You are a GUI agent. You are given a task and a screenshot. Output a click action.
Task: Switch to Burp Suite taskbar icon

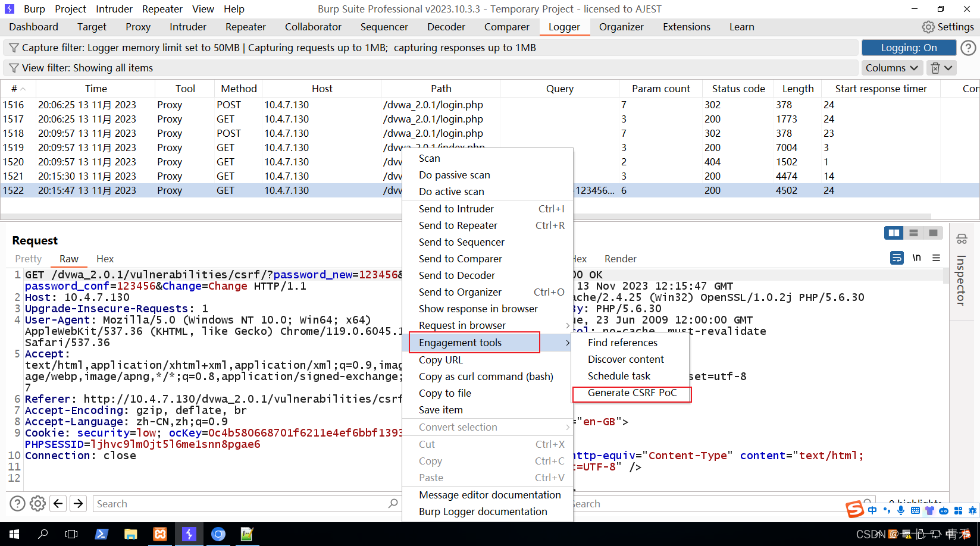coord(189,534)
